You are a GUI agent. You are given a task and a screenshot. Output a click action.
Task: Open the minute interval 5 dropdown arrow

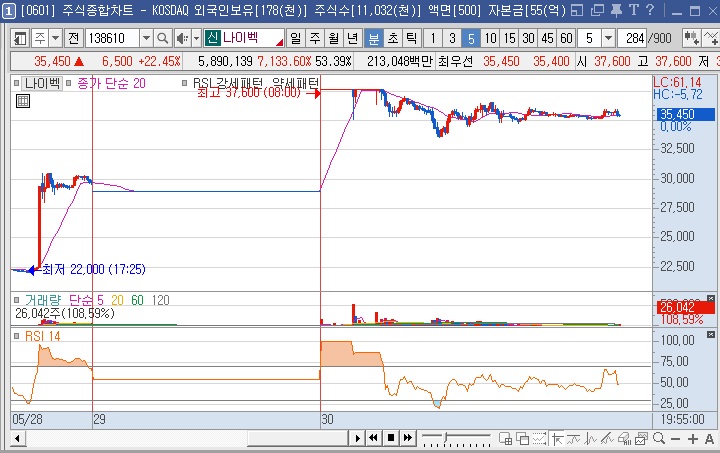tap(608, 38)
